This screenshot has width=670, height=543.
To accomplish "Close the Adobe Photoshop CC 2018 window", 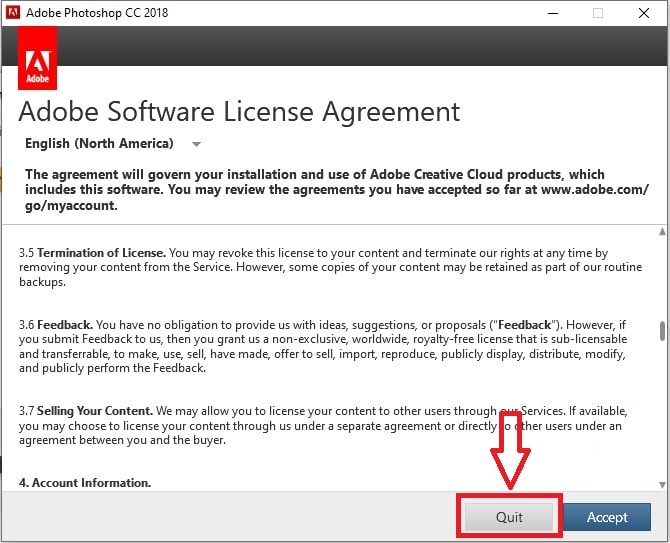I will pyautogui.click(x=644, y=13).
